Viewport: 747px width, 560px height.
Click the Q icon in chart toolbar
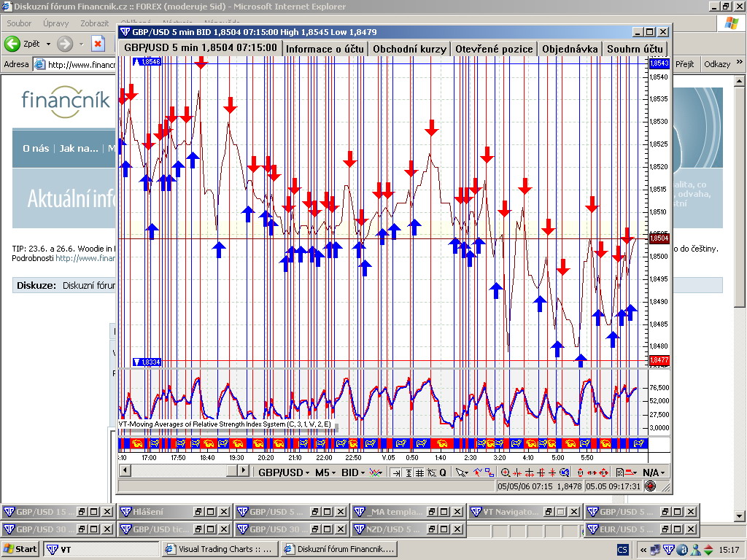[x=442, y=472]
